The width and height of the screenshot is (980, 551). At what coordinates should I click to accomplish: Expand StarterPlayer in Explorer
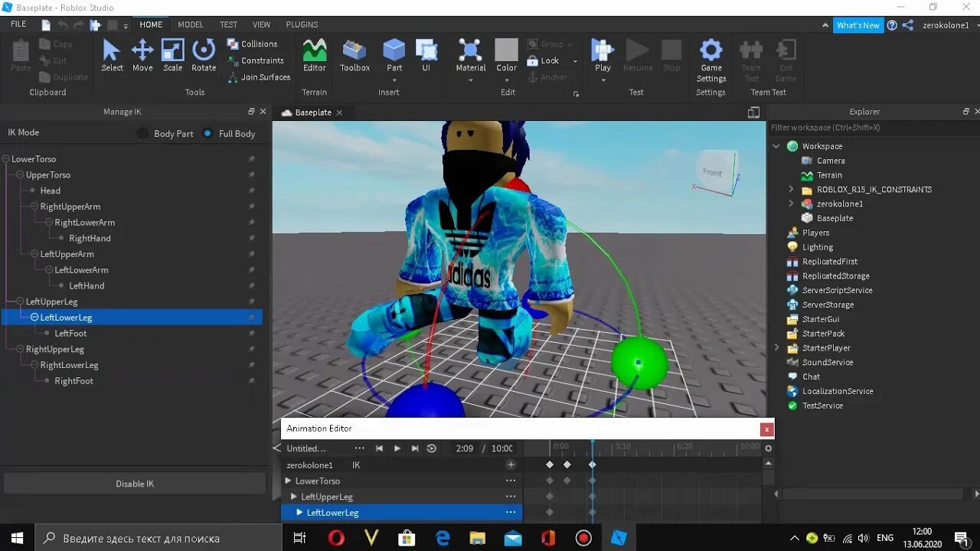point(776,347)
